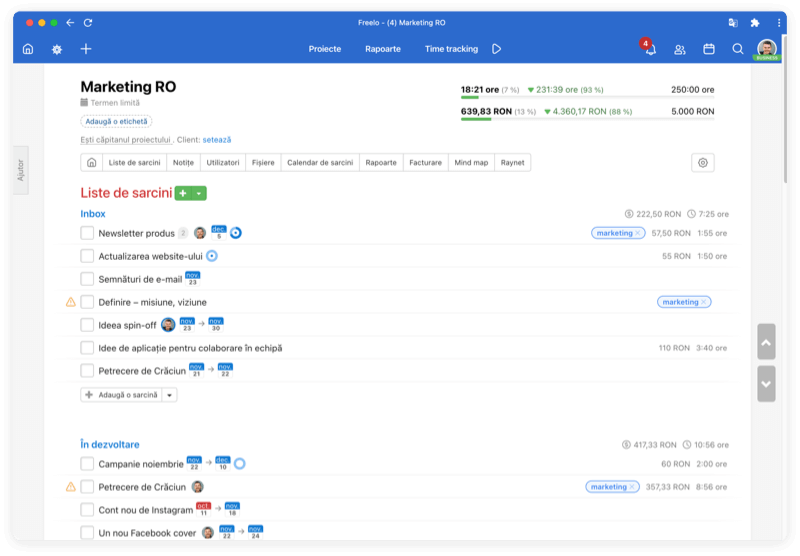The height and width of the screenshot is (556, 800).
Task: Mark Semnături de e-mail as done
Action: pos(87,279)
